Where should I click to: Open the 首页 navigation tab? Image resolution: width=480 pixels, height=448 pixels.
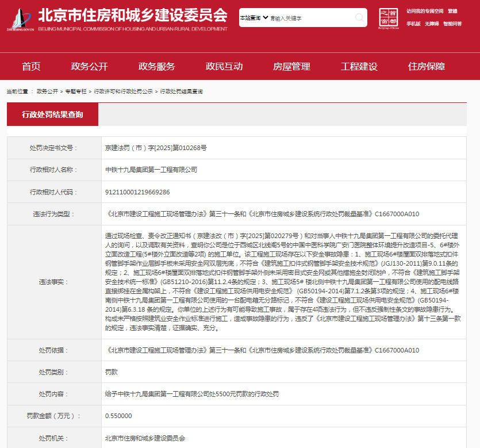pyautogui.click(x=31, y=67)
